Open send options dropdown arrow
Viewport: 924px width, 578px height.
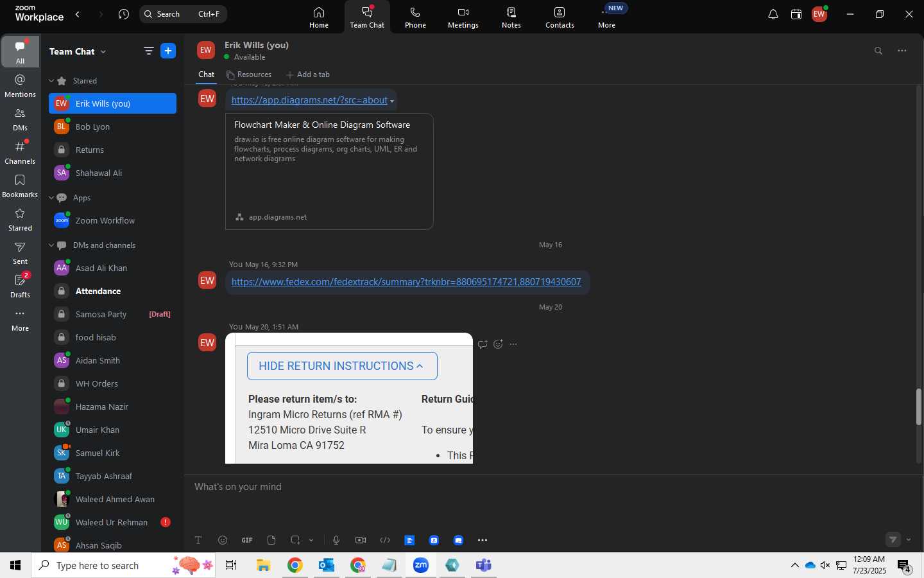[909, 540]
